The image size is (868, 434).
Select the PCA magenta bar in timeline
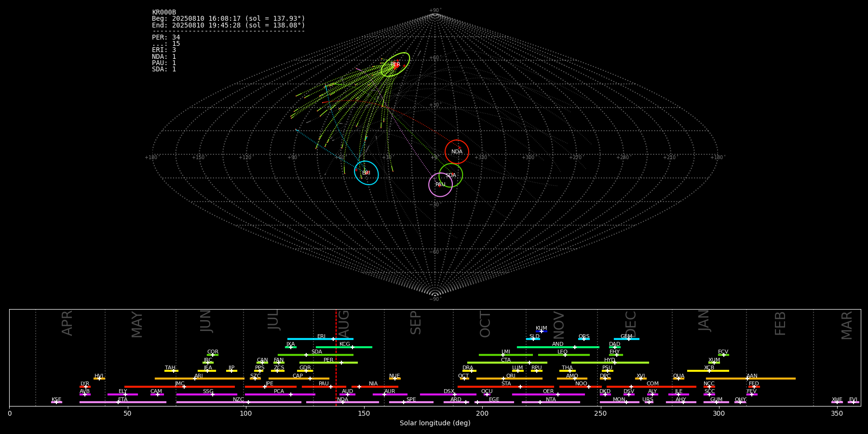click(x=280, y=394)
